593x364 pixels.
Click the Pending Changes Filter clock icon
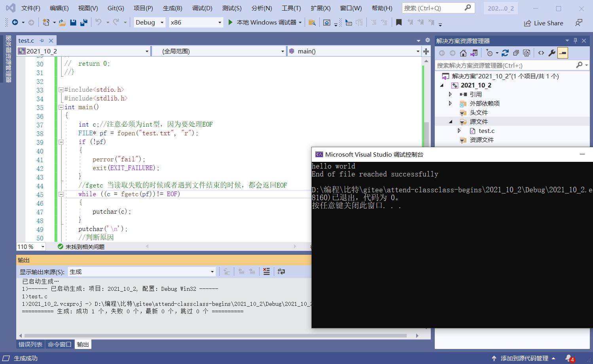(x=489, y=53)
